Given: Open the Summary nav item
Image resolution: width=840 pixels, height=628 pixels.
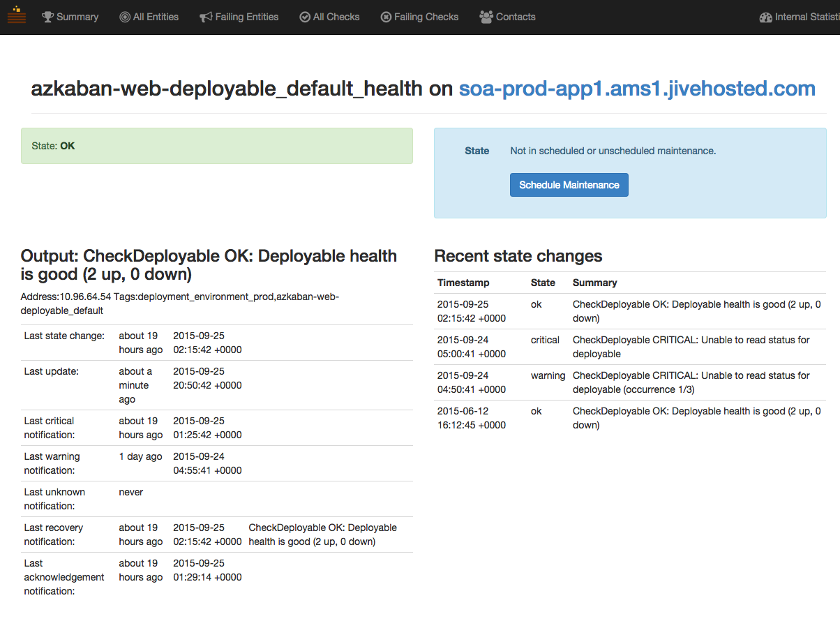Looking at the screenshot, I should coord(70,17).
